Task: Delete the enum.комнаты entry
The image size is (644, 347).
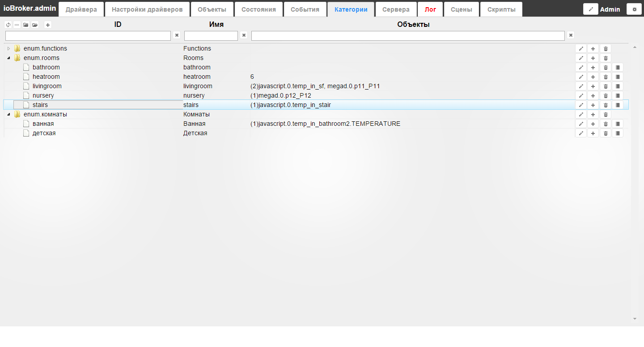Action: point(606,114)
